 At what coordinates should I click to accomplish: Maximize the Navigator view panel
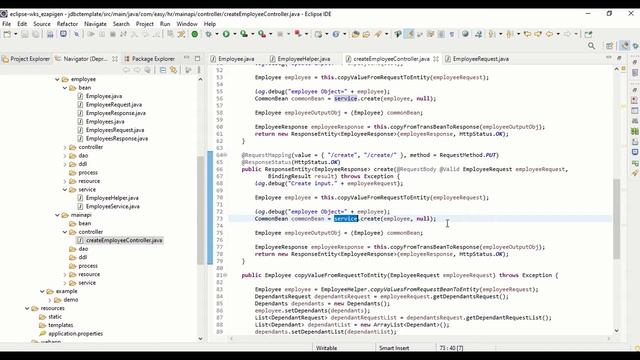198,58
